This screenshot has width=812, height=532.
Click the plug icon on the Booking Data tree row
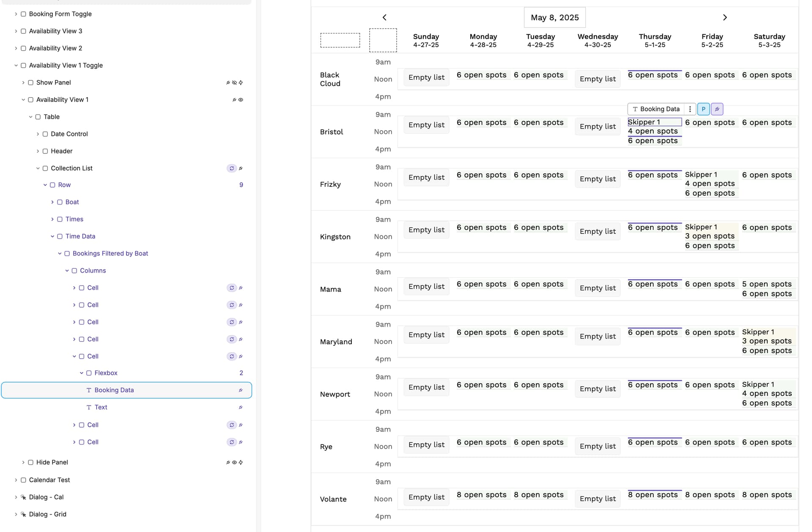241,390
